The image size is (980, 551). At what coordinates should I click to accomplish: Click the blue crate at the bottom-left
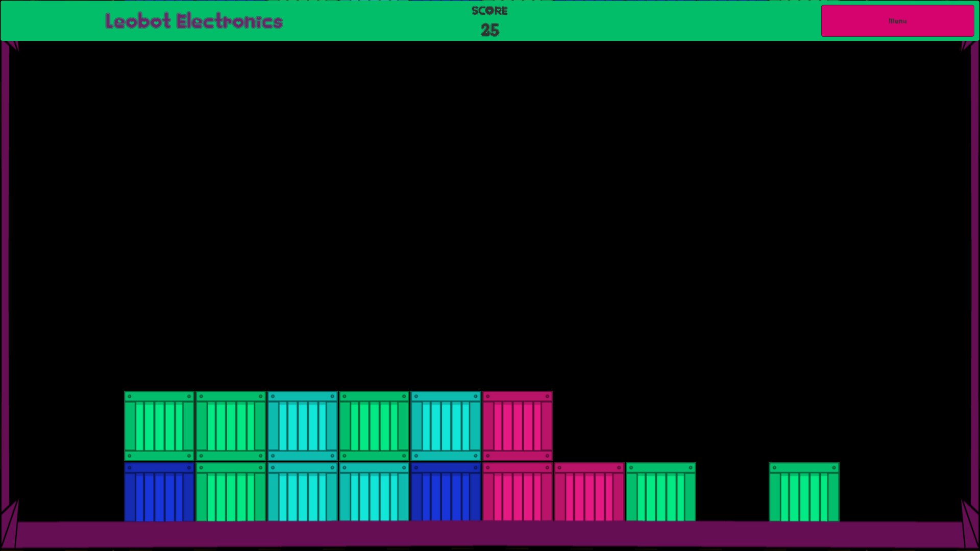(x=159, y=491)
